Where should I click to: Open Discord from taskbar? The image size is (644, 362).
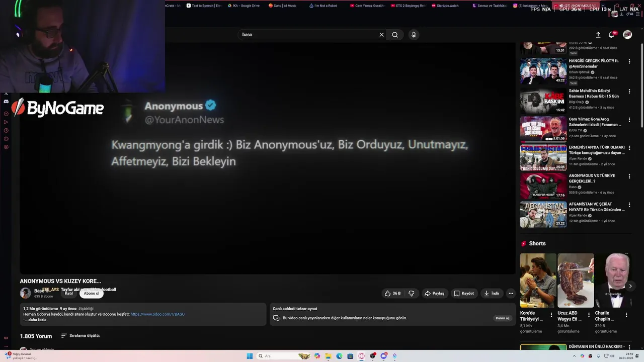point(383,356)
